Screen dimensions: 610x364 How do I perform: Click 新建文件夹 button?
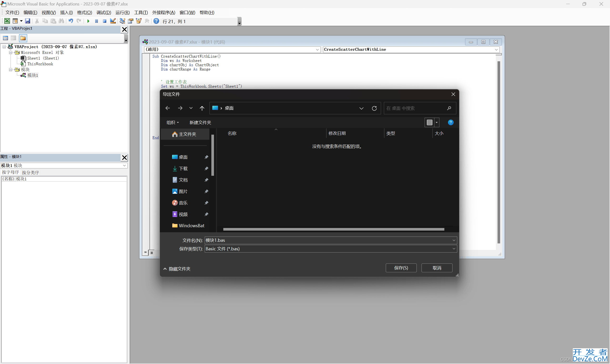coord(200,122)
